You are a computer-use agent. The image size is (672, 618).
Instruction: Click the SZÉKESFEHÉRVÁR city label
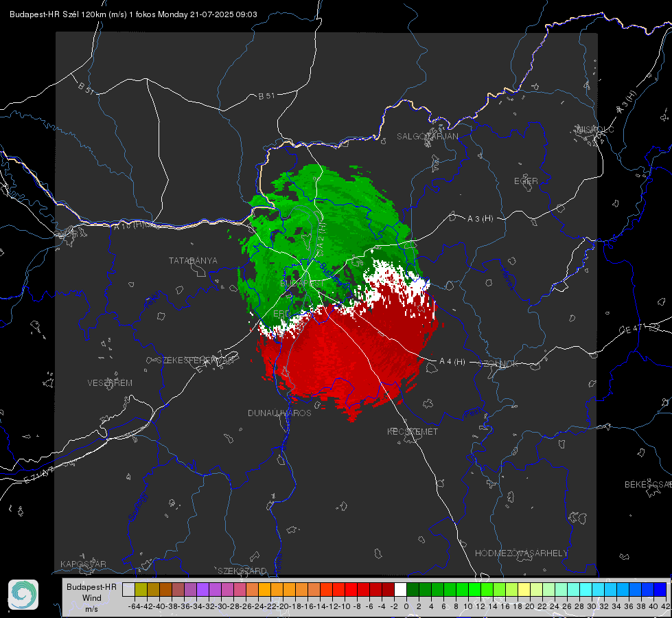click(x=195, y=360)
